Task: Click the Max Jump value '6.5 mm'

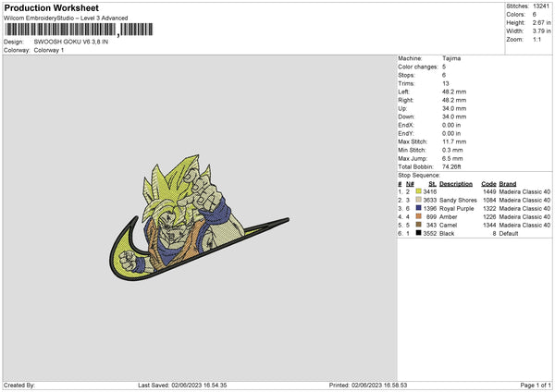Action: (452, 158)
